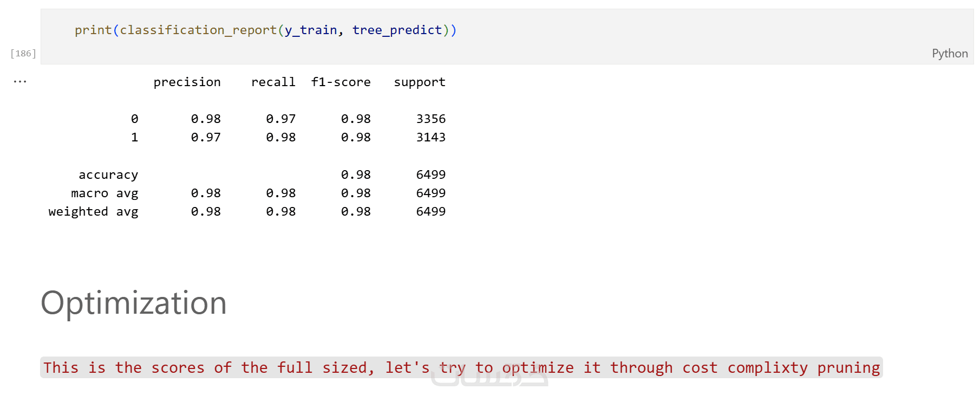Click the accuracy row label
The image size is (980, 395).
[x=108, y=174]
